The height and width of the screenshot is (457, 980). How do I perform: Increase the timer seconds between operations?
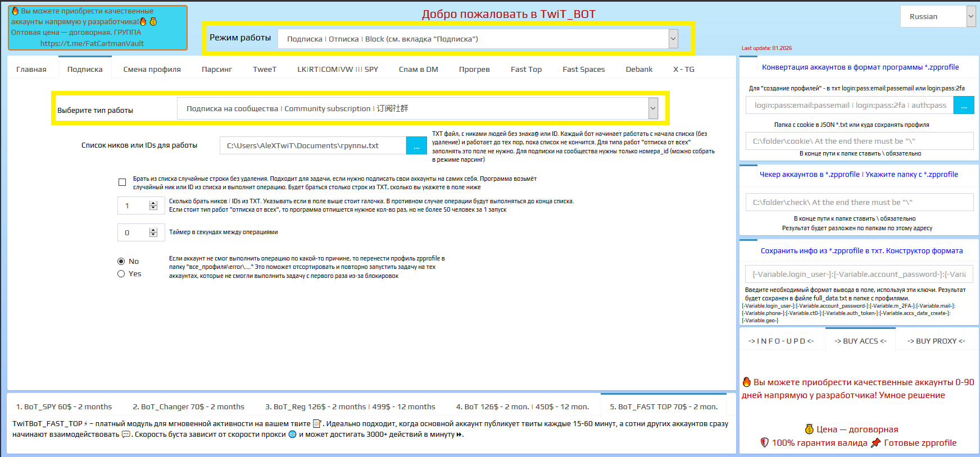coord(153,230)
